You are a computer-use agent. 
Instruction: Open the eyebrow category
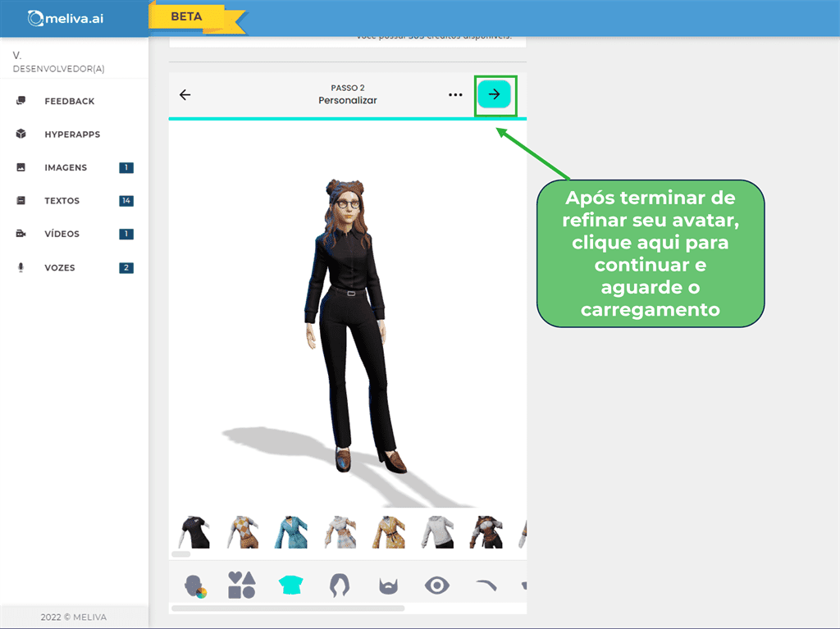click(x=486, y=585)
